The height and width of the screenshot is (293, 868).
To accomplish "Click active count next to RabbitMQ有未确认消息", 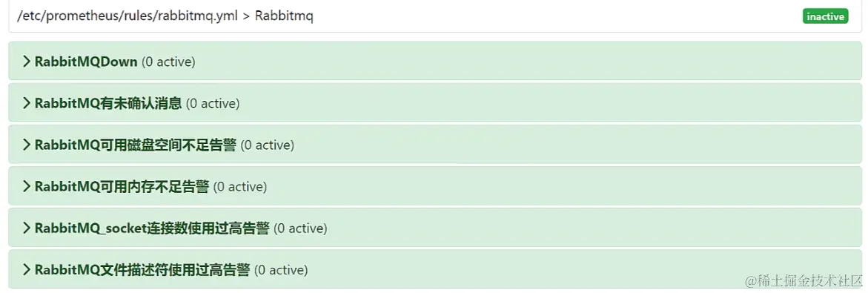I will pyautogui.click(x=213, y=104).
